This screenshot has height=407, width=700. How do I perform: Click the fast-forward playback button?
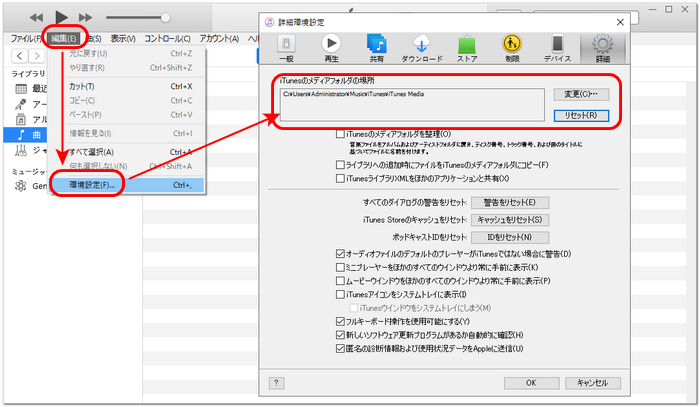pyautogui.click(x=85, y=17)
